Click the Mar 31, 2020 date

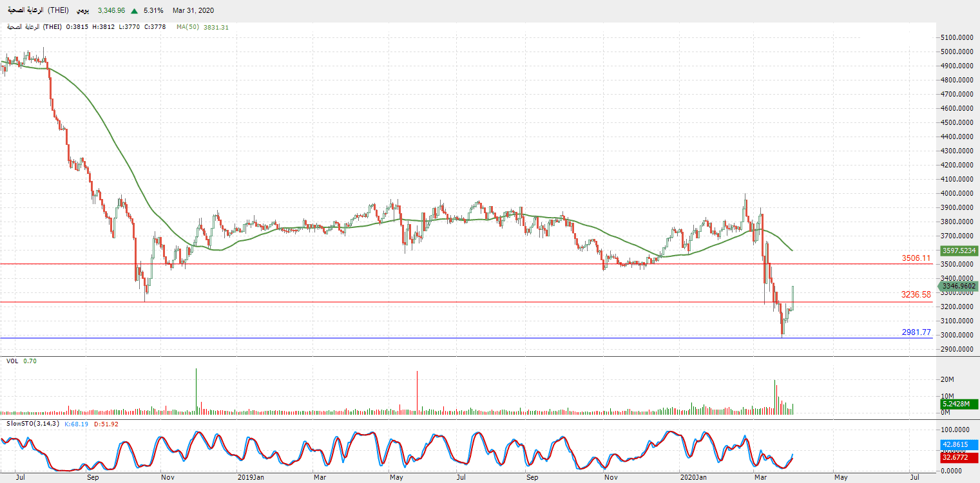pos(193,11)
